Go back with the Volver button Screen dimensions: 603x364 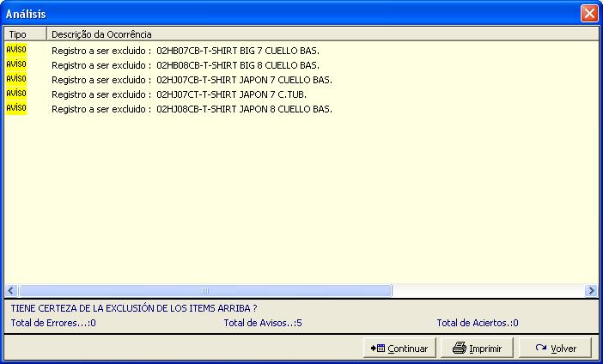tap(555, 348)
